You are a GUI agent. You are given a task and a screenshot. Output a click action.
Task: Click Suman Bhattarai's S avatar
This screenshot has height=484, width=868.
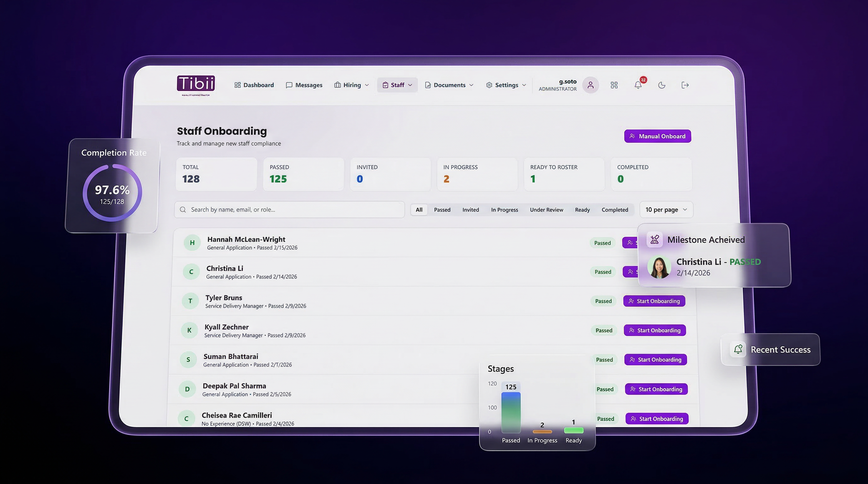pyautogui.click(x=188, y=360)
